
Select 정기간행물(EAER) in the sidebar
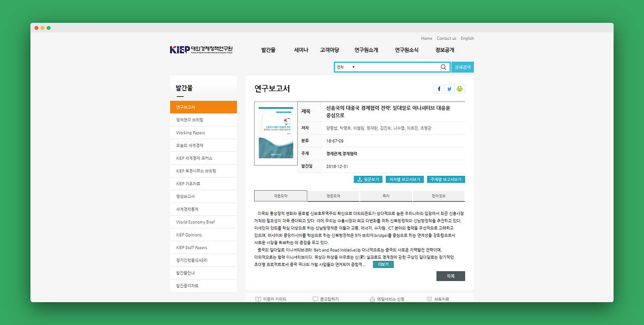[x=203, y=260]
